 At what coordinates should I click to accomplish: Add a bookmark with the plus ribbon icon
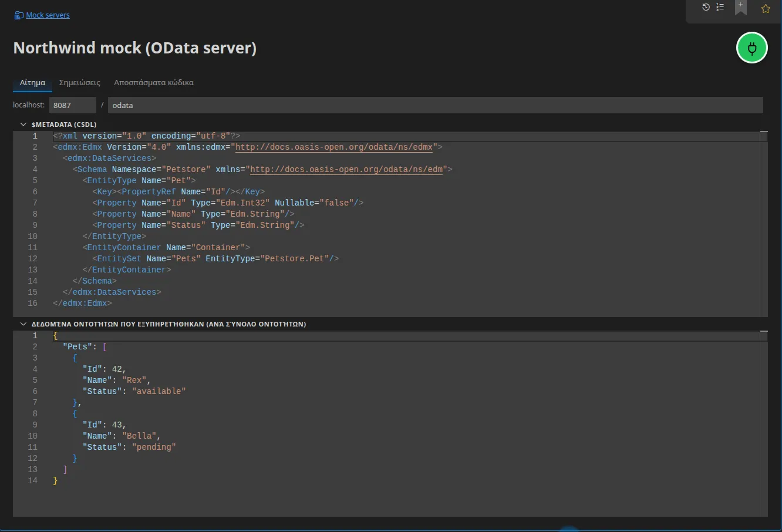[x=741, y=7]
